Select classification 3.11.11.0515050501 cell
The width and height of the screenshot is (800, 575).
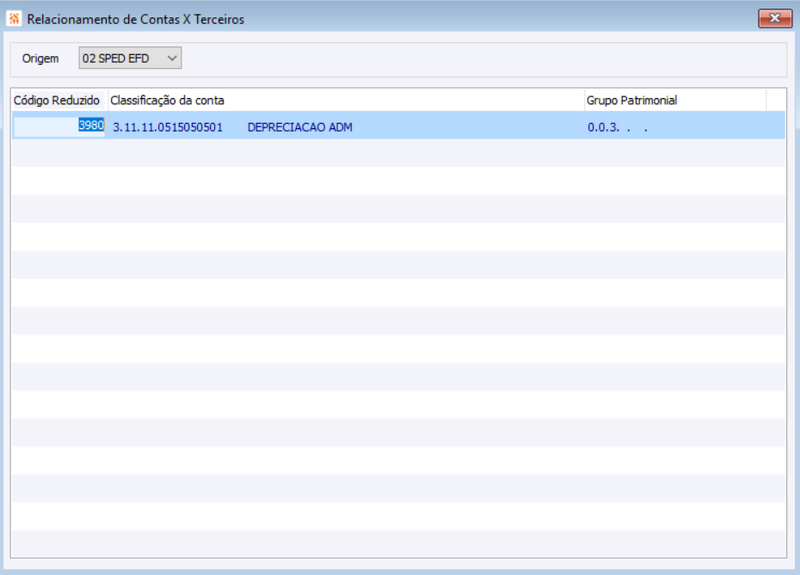[168, 128]
